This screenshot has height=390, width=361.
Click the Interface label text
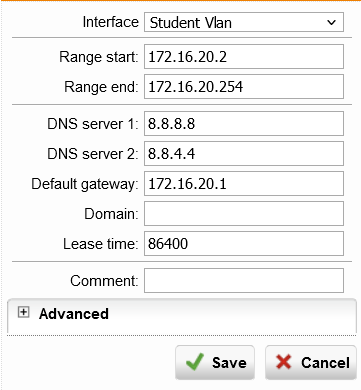[110, 22]
